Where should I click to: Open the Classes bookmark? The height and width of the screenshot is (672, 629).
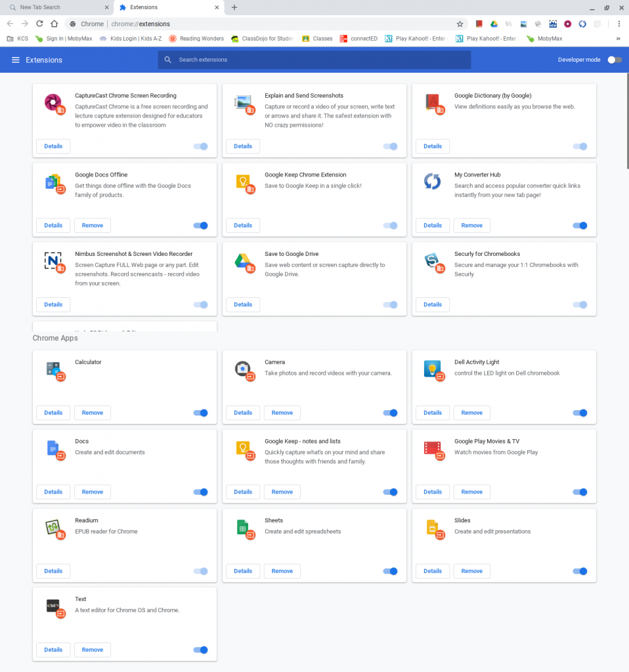coord(317,39)
